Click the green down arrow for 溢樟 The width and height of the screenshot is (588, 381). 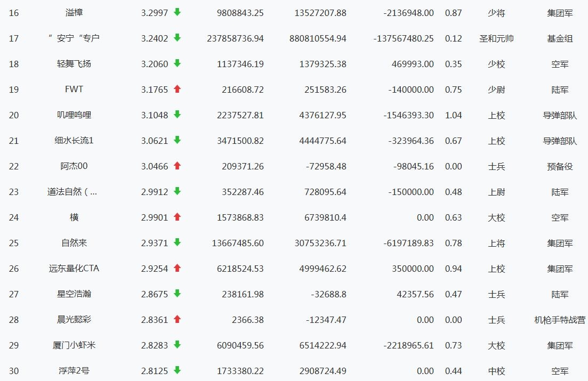[x=178, y=12]
